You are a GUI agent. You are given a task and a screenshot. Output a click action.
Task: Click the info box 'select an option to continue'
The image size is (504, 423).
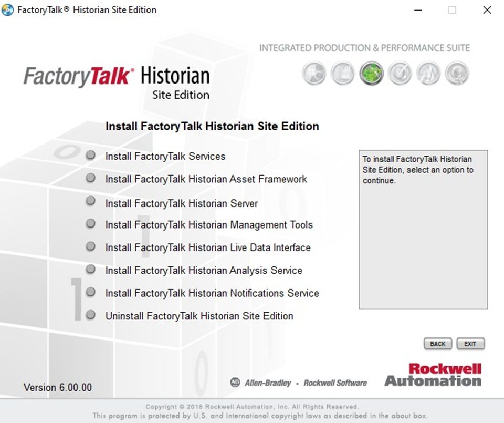tap(423, 229)
